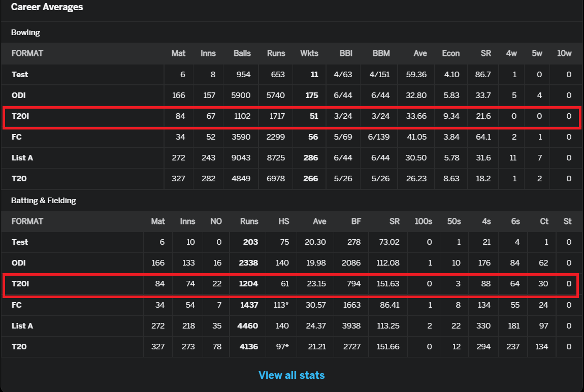Click the St column header
Screen dimensions: 584x392
567,221
